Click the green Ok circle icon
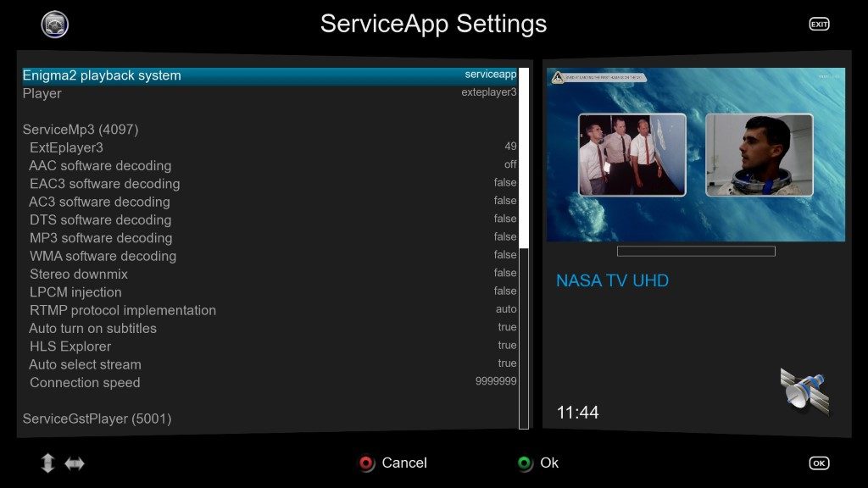 [x=524, y=463]
